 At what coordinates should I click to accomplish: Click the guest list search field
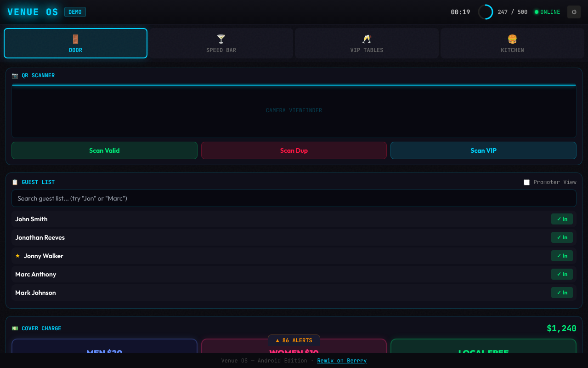pyautogui.click(x=294, y=198)
